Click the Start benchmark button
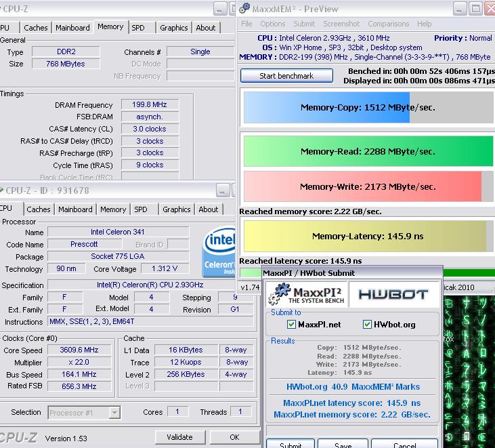The height and width of the screenshot is (448, 495). click(286, 76)
